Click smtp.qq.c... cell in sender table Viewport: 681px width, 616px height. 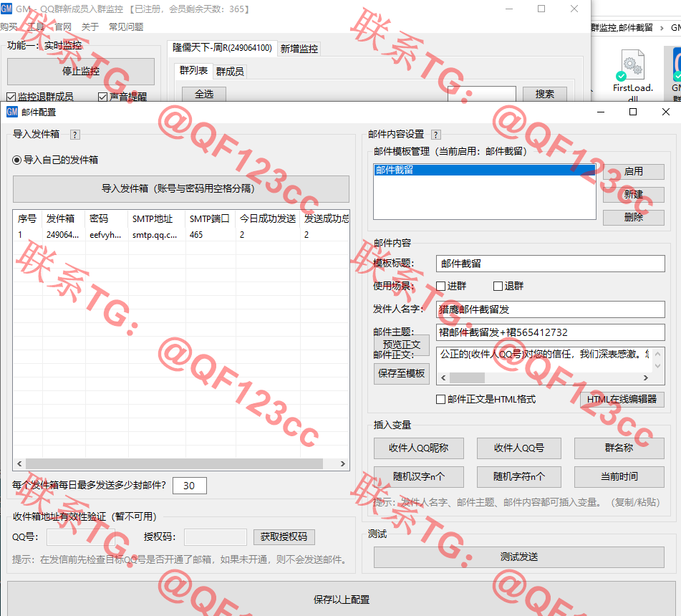(155, 235)
